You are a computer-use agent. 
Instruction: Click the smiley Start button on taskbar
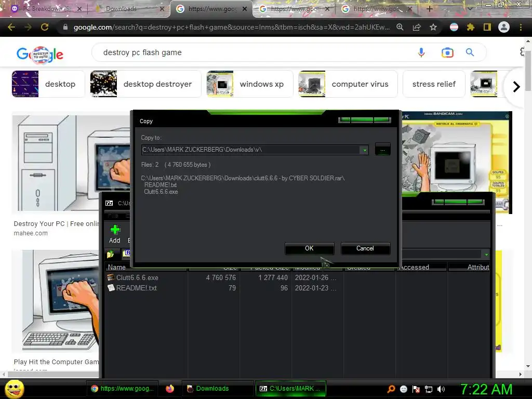(15, 389)
